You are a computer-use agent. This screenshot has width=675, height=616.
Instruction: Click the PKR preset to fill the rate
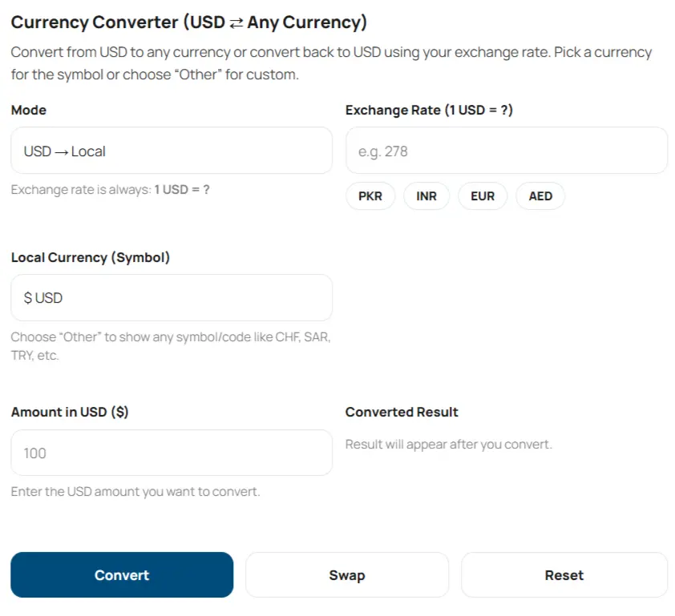pos(370,195)
